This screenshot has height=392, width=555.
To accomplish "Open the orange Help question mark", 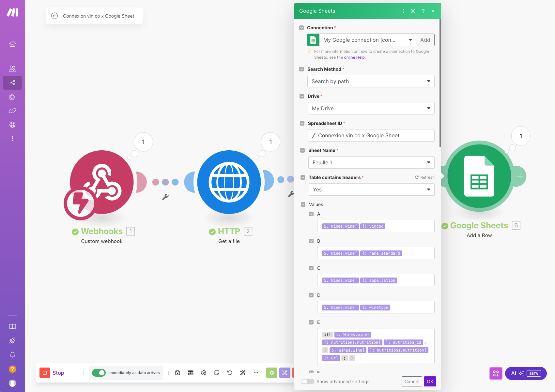I will tap(12, 369).
